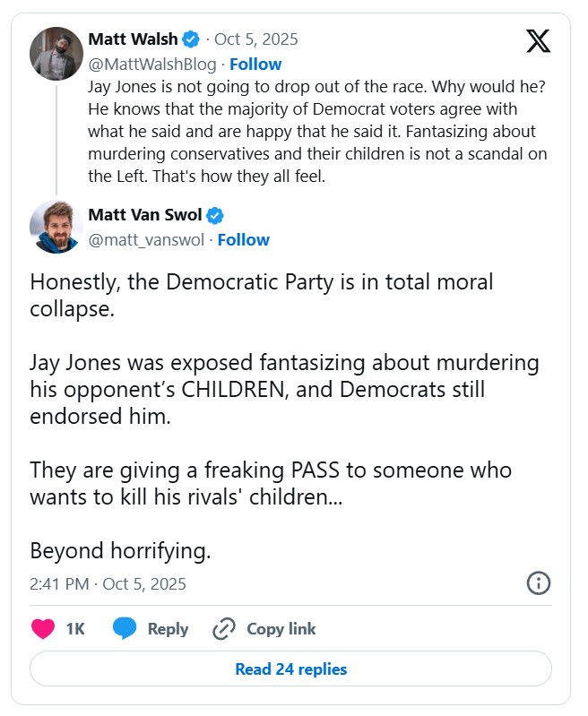Screen dimensions: 588x716
Task: Click the Oct 5, 2025 date on Walsh's tweet
Action: (256, 39)
